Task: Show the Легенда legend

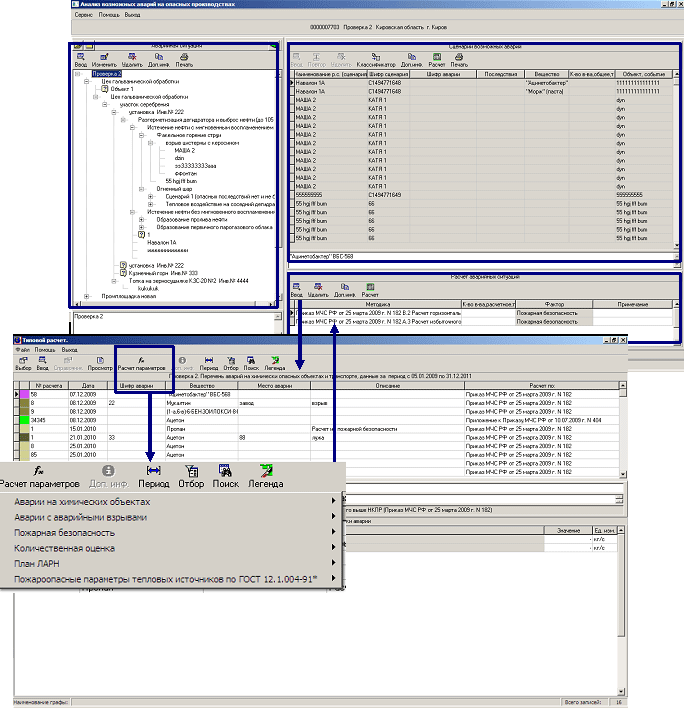Action: [265, 471]
